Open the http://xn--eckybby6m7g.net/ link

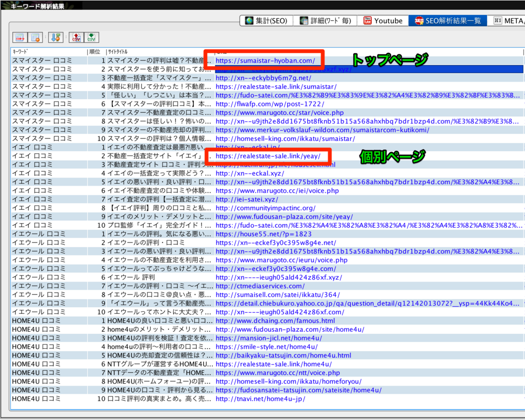[x=263, y=78]
